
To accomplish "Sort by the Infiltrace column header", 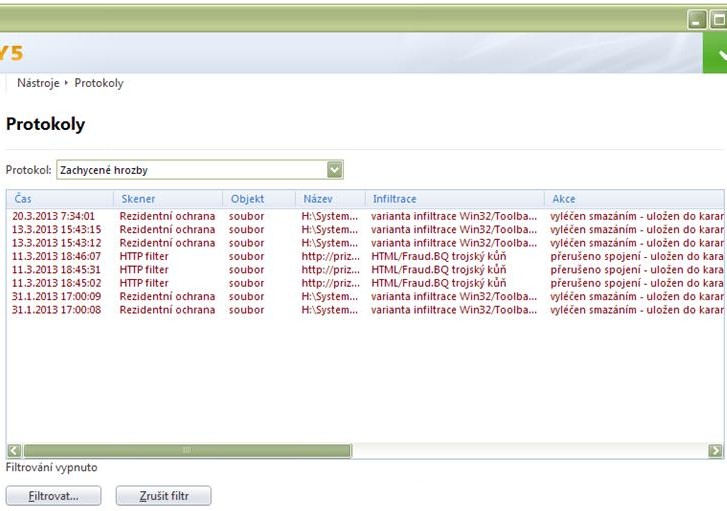I will (394, 199).
